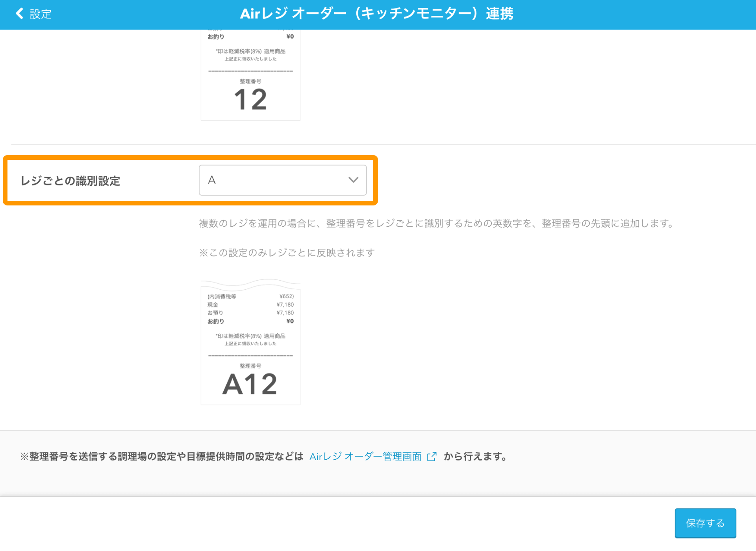Click the page title Airレジ オーダー（キッチンモニター）連携
Screen dimensions: 756x551
point(377,14)
